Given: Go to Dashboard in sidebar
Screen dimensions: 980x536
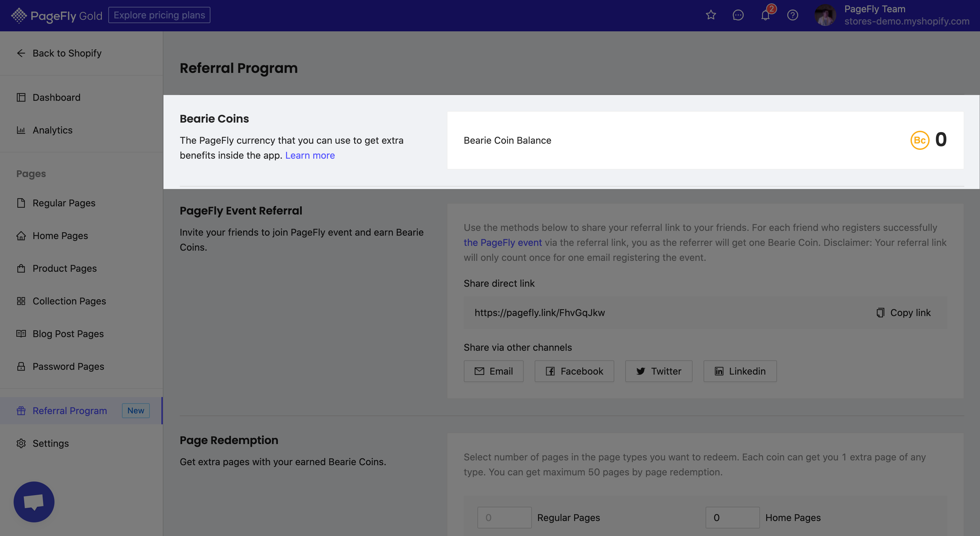Looking at the screenshot, I should coord(81,97).
